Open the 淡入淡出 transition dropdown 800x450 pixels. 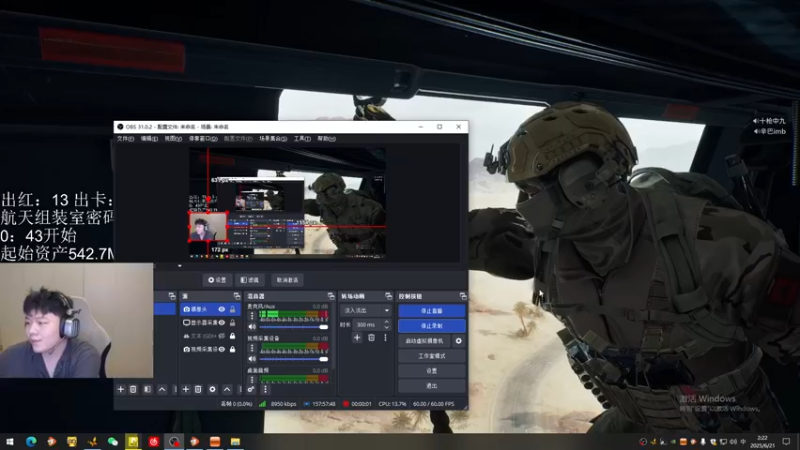tap(366, 310)
